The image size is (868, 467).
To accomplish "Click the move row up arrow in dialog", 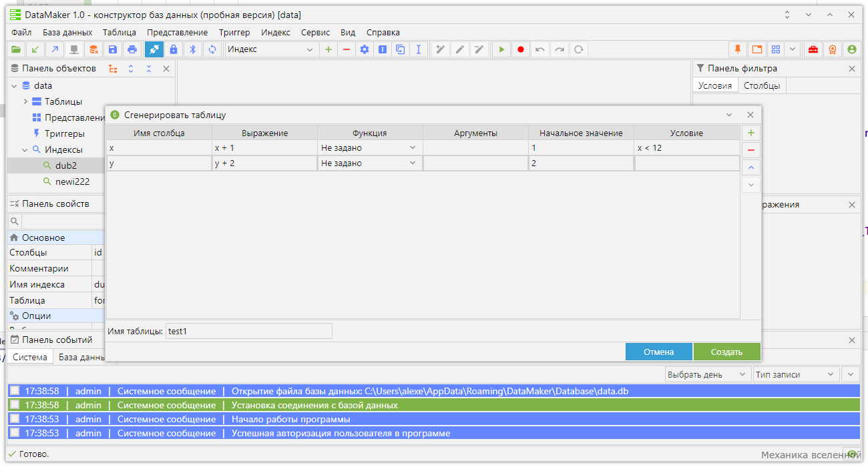I will [x=751, y=167].
